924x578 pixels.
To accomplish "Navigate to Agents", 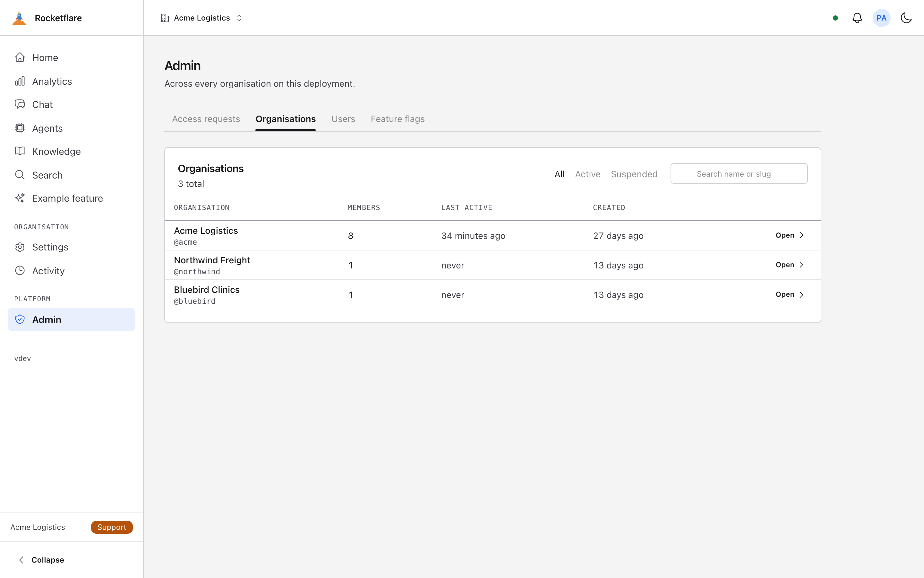I will tap(72, 128).
